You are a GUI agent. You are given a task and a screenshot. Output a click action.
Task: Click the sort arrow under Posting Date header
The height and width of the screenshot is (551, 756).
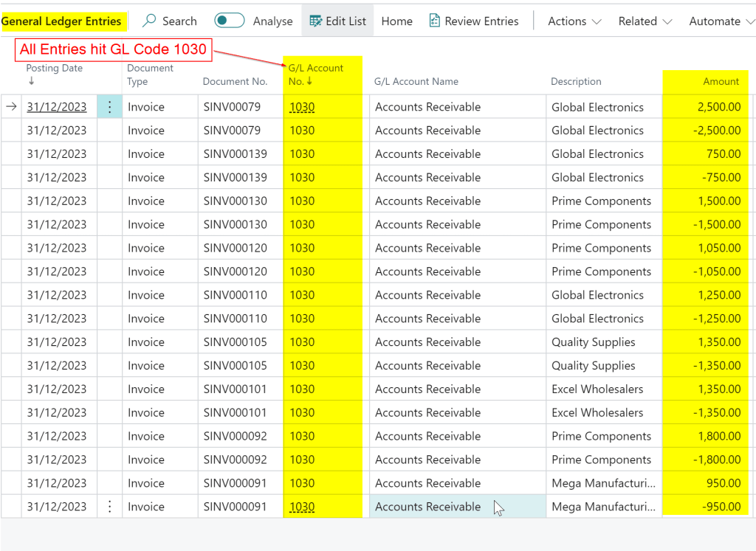[x=31, y=81]
